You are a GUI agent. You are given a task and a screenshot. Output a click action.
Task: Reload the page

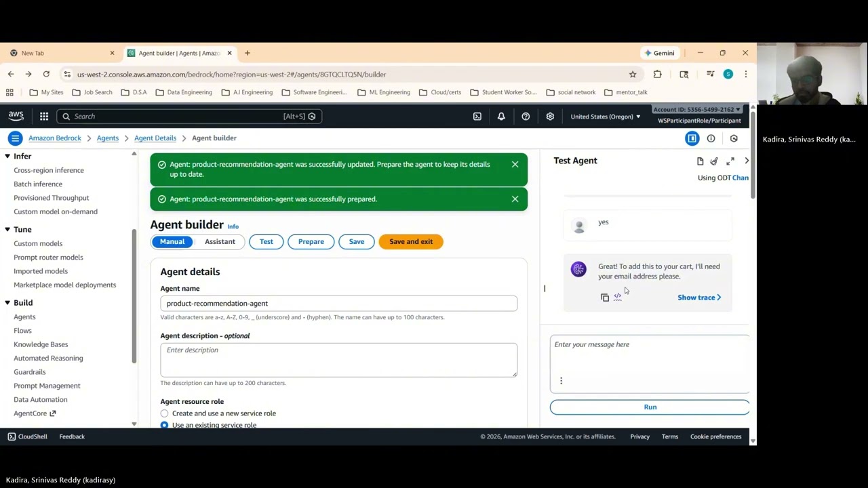tap(46, 75)
